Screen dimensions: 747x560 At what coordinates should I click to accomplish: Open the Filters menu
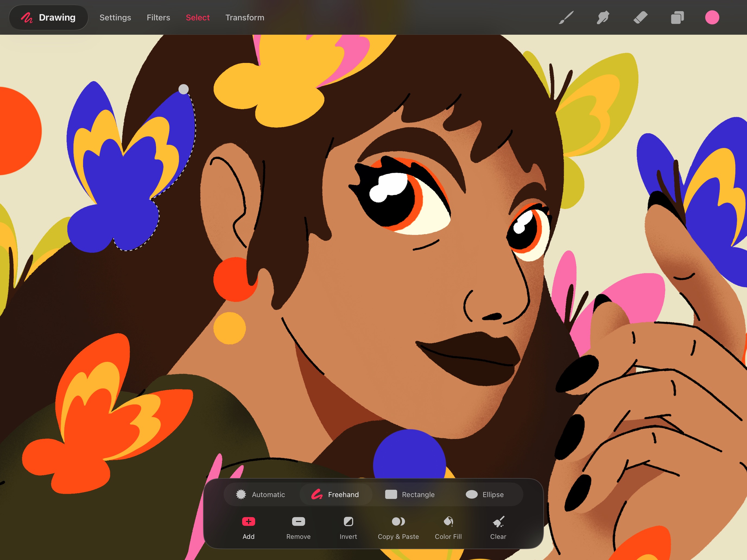[158, 18]
